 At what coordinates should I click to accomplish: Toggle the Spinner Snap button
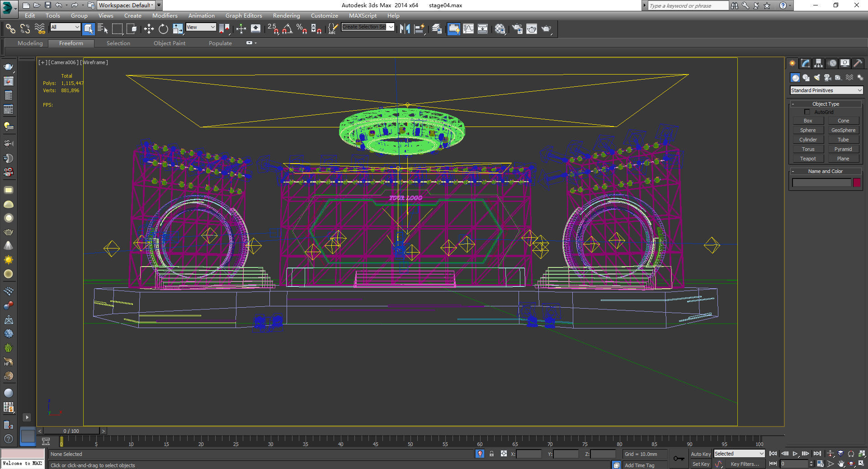pyautogui.click(x=316, y=29)
